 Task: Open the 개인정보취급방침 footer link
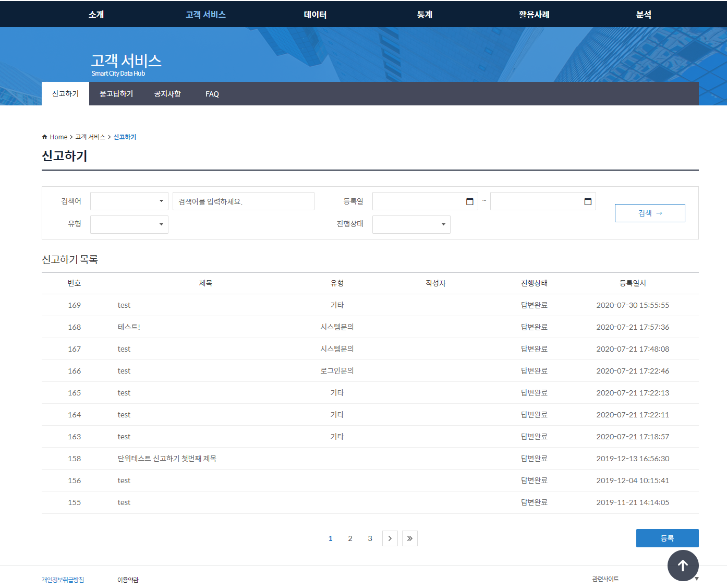click(x=63, y=580)
